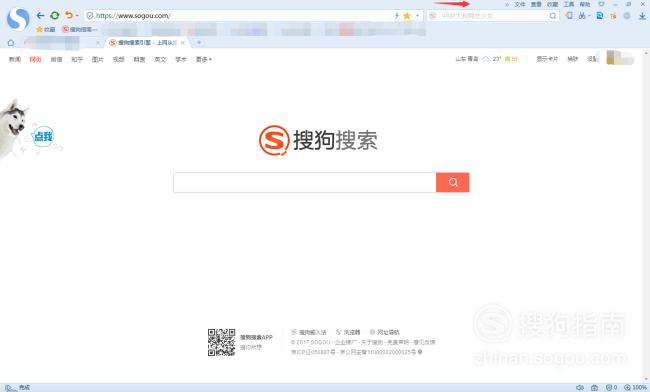Open the Sogou bookmark in bookmarks bar
Viewport: 650px width, 392px height.
pyautogui.click(x=80, y=29)
